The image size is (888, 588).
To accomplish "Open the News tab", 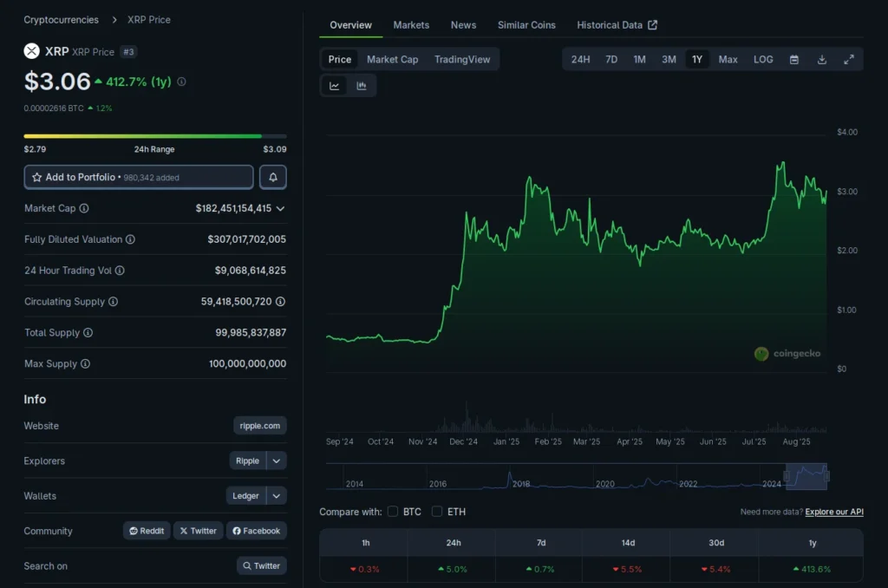I will click(463, 25).
